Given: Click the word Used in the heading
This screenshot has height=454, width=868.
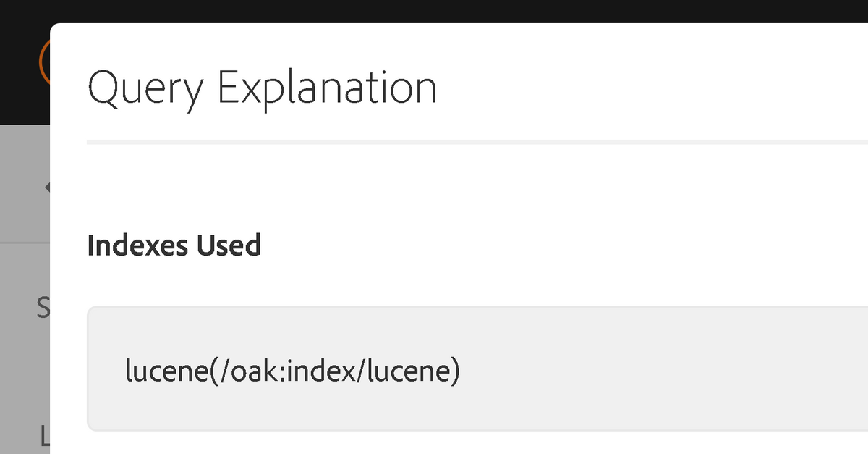Looking at the screenshot, I should pos(226,245).
